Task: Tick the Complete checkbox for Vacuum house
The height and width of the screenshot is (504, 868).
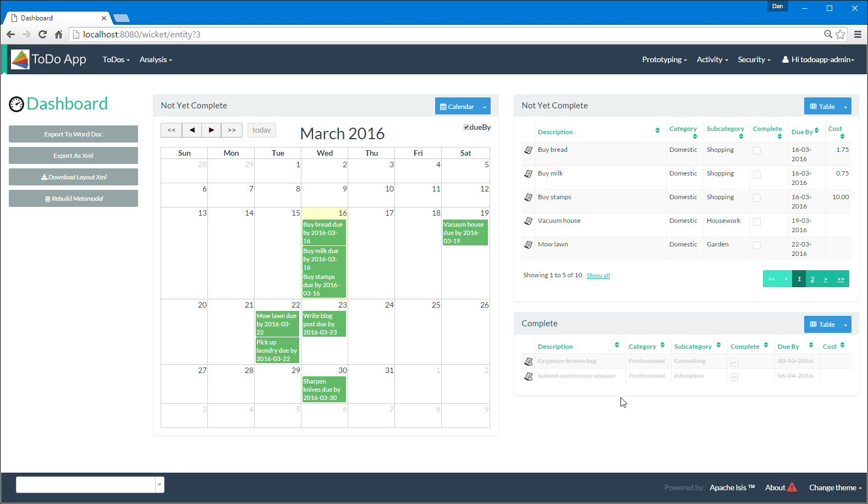Action: click(757, 222)
